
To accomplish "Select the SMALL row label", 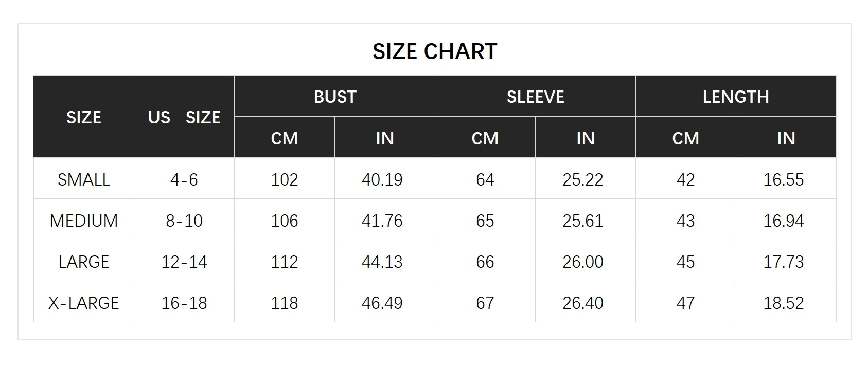I will [x=84, y=178].
